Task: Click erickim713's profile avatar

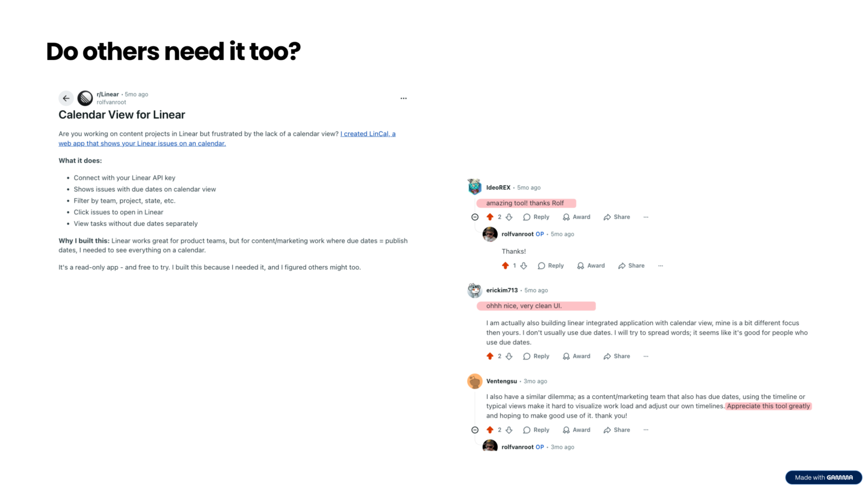Action: [475, 291]
